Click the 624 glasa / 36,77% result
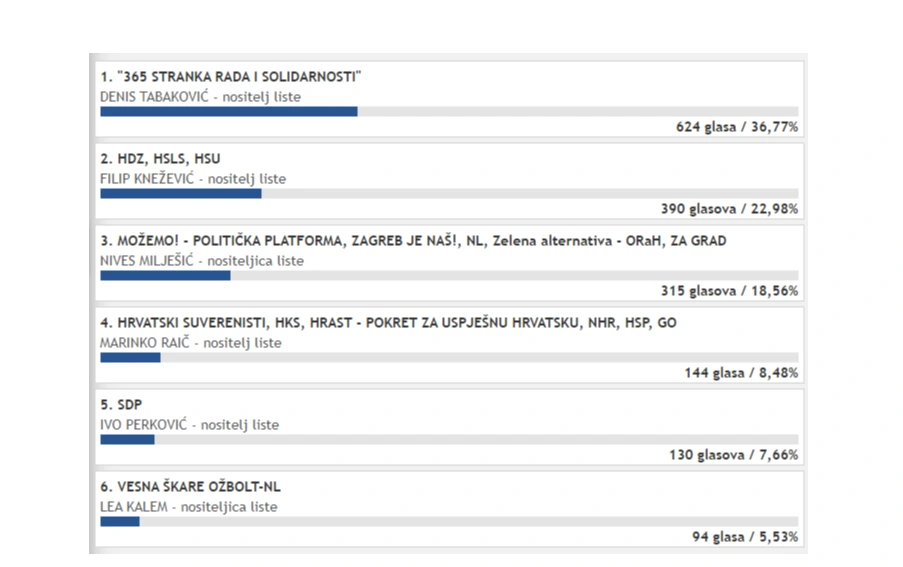Image resolution: width=903 pixels, height=567 pixels. pyautogui.click(x=737, y=127)
